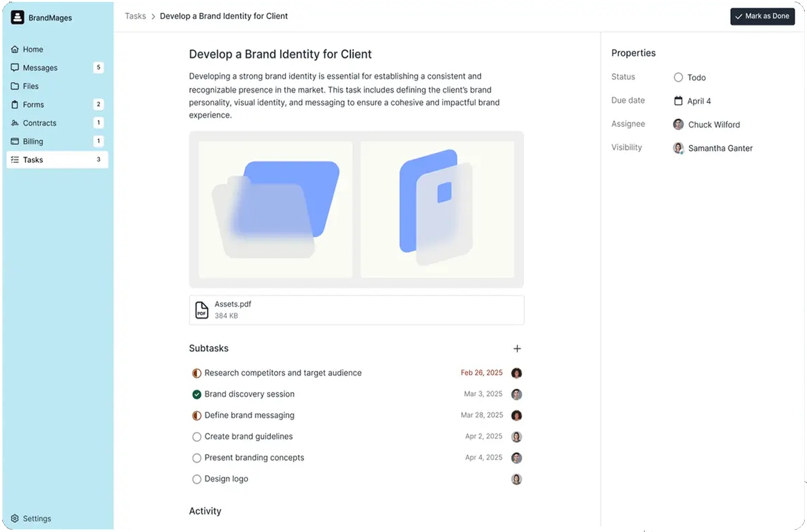Click assignee avatar on Create brand guidelines row
The width and height of the screenshot is (807, 532).
click(516, 437)
